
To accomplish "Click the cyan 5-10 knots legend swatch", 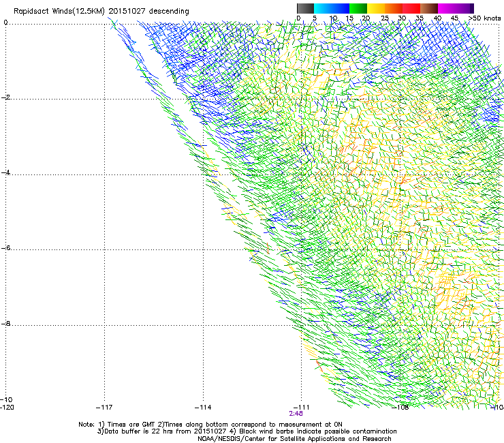I will pyautogui.click(x=323, y=8).
